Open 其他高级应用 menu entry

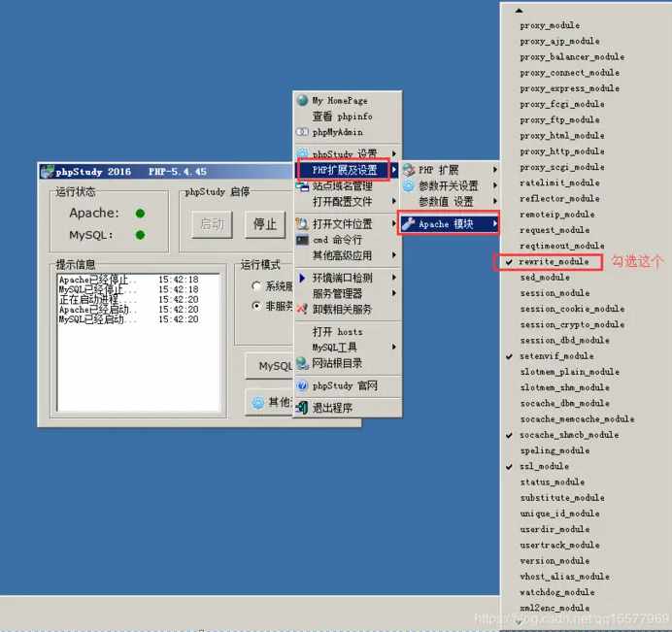tap(342, 255)
